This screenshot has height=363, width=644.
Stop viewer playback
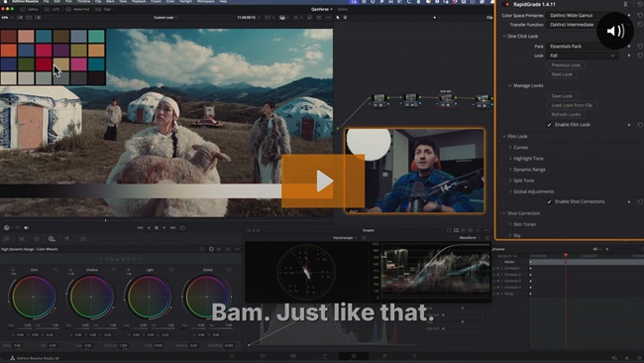point(157,228)
